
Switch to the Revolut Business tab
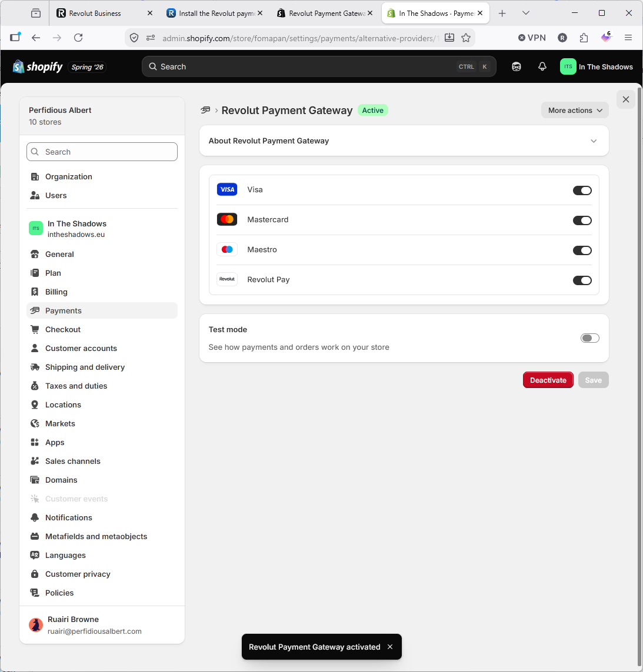(104, 14)
